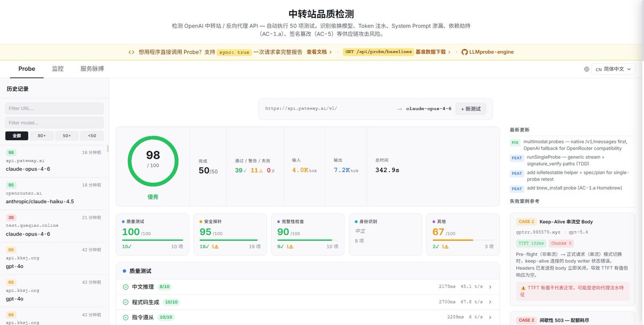This screenshot has height=325, width=644.
Task: Click the Keep-Alive 串流空 Body case title
Action: pyautogui.click(x=566, y=221)
